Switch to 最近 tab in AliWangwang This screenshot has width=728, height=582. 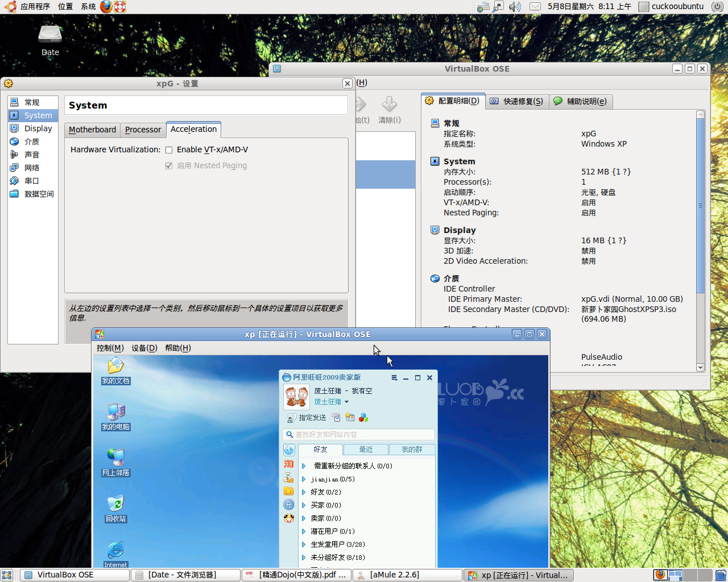pos(366,450)
